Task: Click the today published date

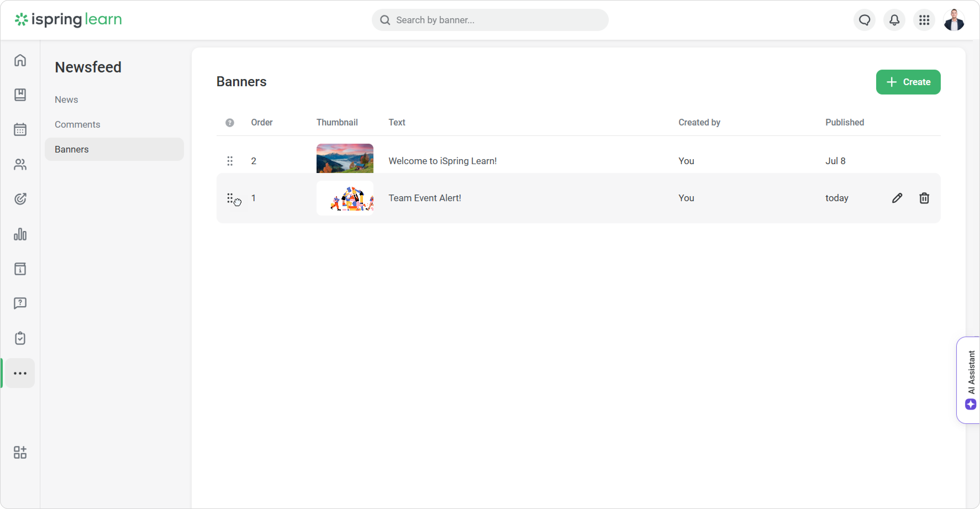Action: 837,198
